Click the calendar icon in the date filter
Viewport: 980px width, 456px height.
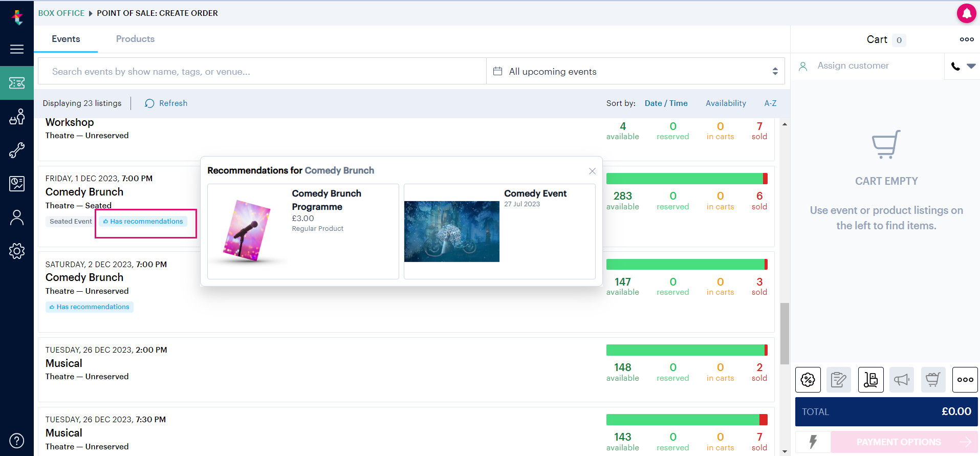497,71
